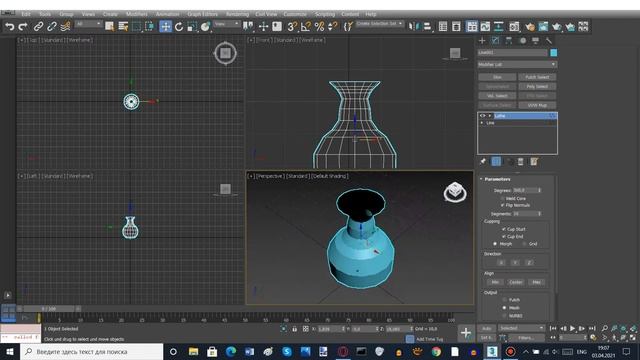The image size is (640, 360).
Task: Toggle the Angle Snap icon
Action: pyautogui.click(x=306, y=27)
